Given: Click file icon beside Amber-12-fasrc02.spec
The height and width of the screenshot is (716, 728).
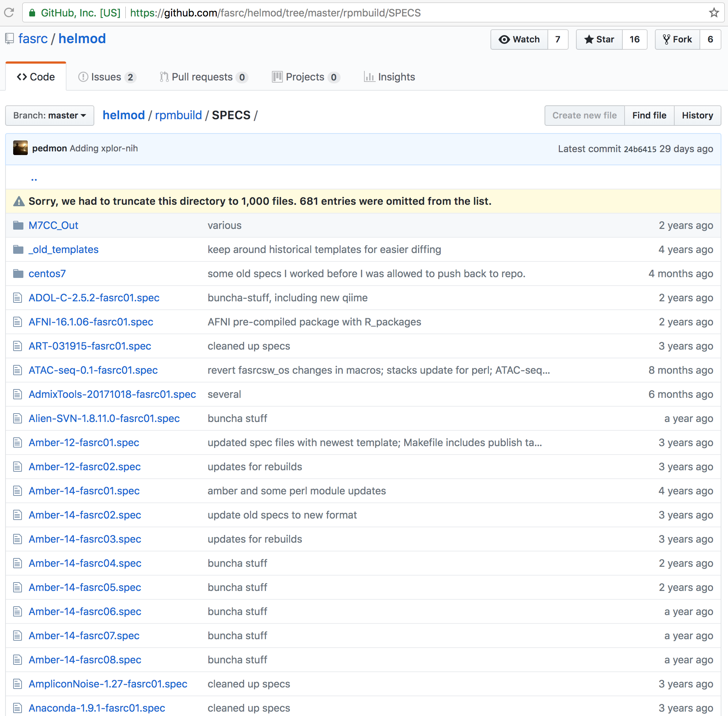Looking at the screenshot, I should (x=18, y=467).
